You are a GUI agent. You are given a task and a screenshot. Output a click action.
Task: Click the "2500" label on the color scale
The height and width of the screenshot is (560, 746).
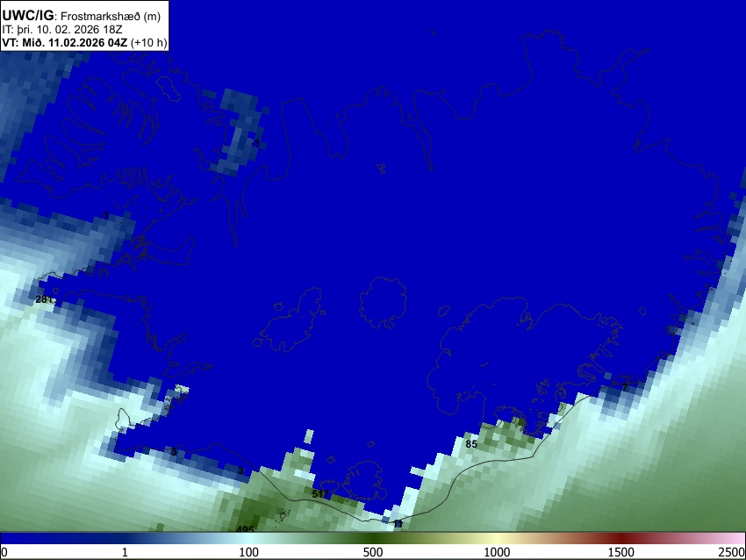(732, 552)
